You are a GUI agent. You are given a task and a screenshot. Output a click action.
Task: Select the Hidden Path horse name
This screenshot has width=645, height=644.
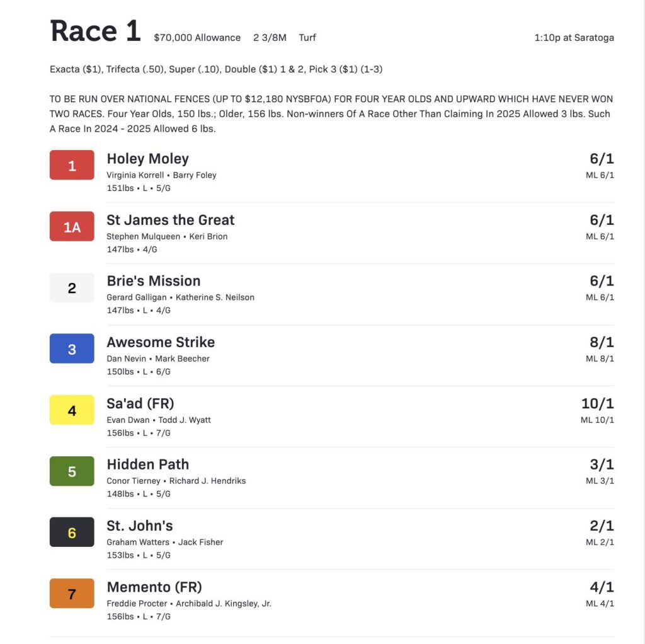[147, 464]
